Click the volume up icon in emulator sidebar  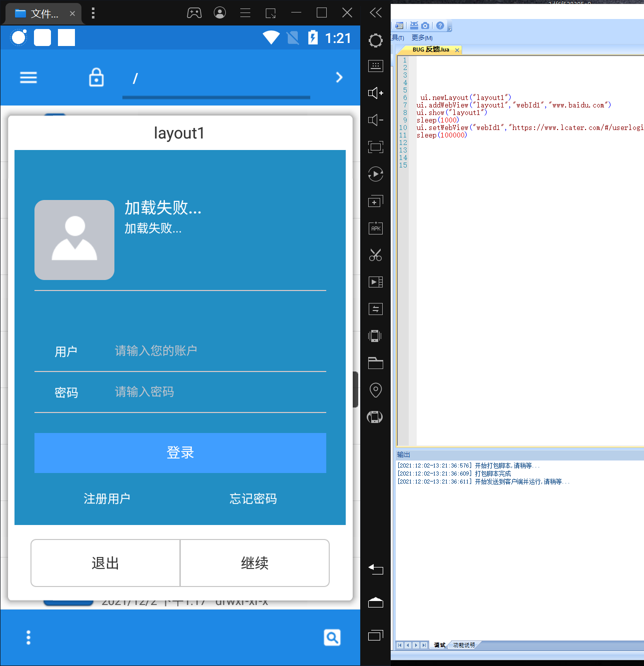click(376, 93)
